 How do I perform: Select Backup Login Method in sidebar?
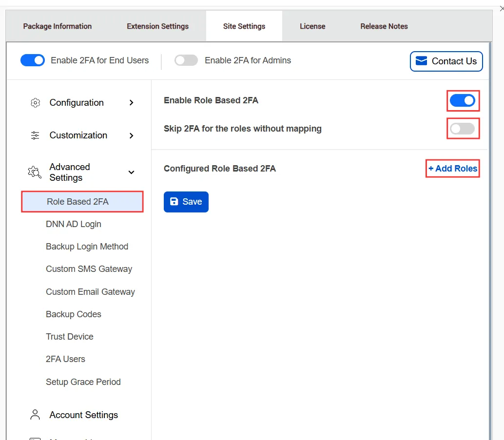87,247
